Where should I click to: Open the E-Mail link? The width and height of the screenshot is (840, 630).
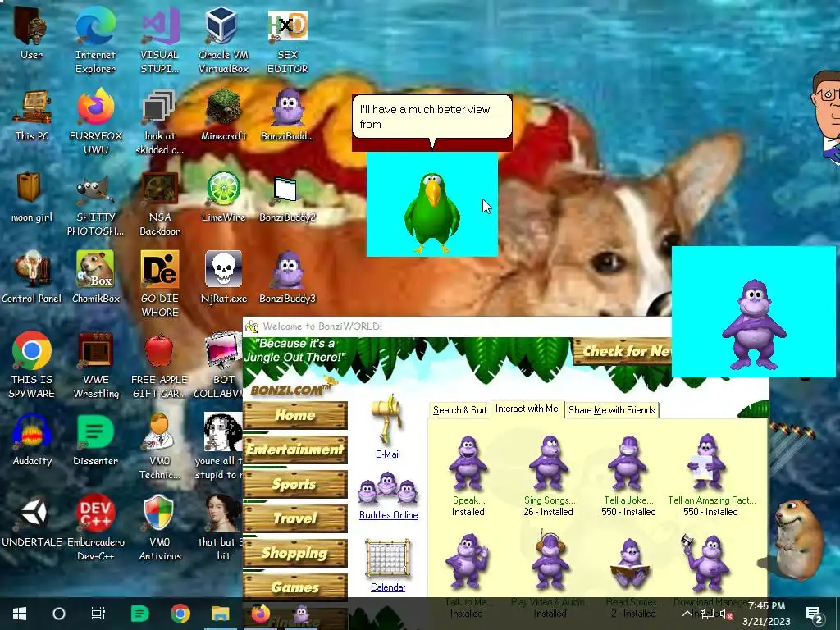[x=387, y=454]
